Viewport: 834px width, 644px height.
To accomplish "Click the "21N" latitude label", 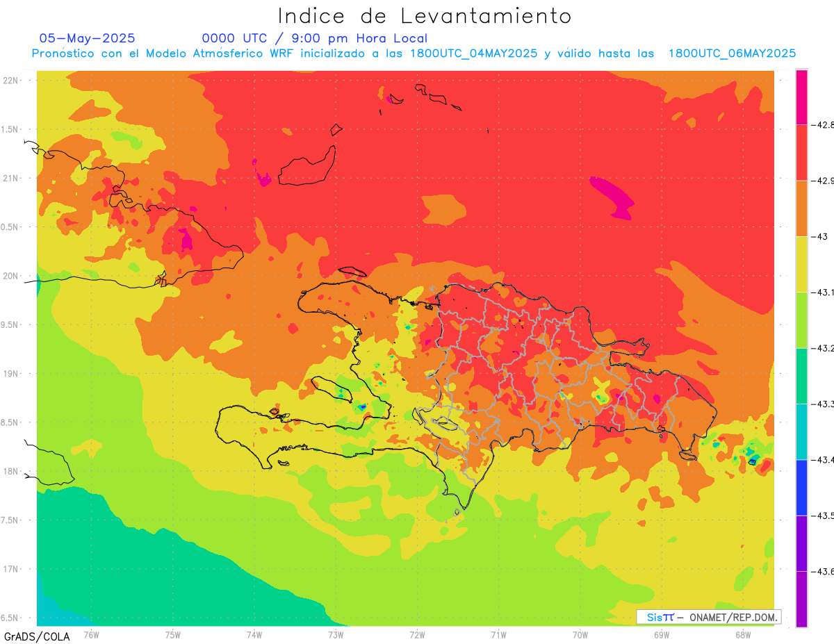I will pos(10,179).
